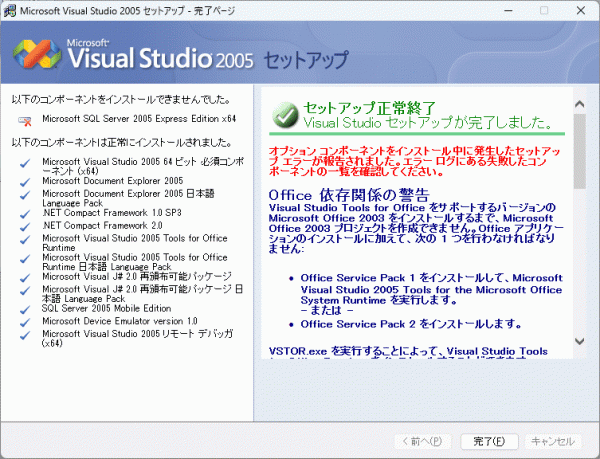Viewport: 600px width, 459px height.
Task: Click the text Microsoft Device Emulator version 1.0
Action: 120,321
